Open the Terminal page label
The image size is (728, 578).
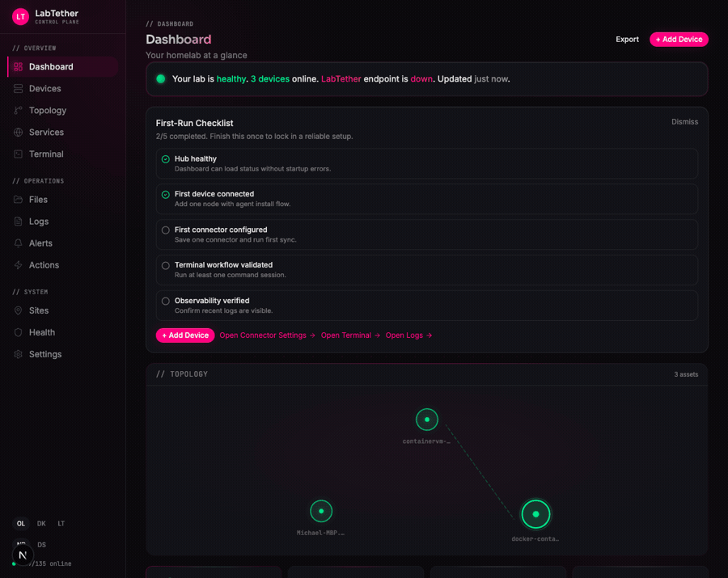coord(46,154)
